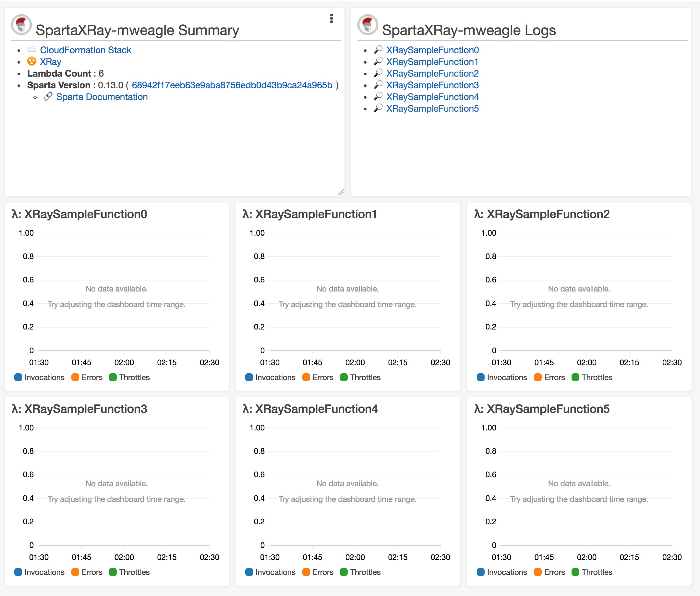Click the Sparta helmet logo in the Summary panel
Viewport: 700px width, 596px height.
[x=21, y=25]
